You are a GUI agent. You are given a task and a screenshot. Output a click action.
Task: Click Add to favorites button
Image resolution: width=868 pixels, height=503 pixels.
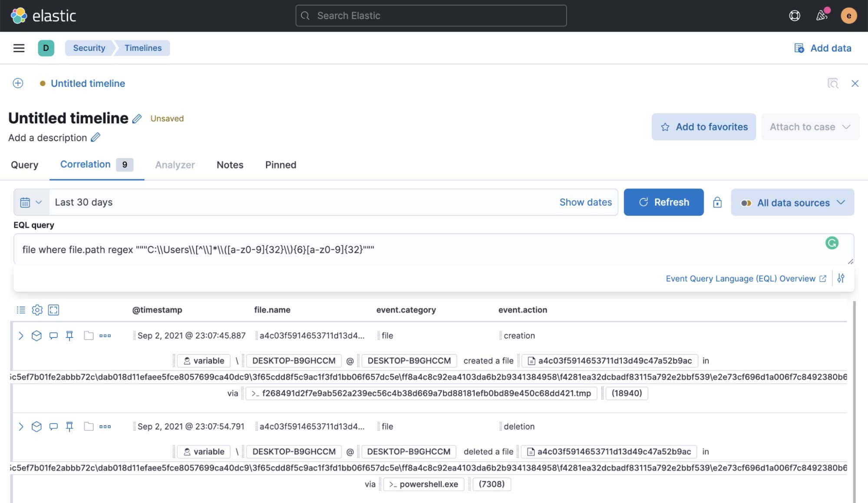[x=704, y=126]
